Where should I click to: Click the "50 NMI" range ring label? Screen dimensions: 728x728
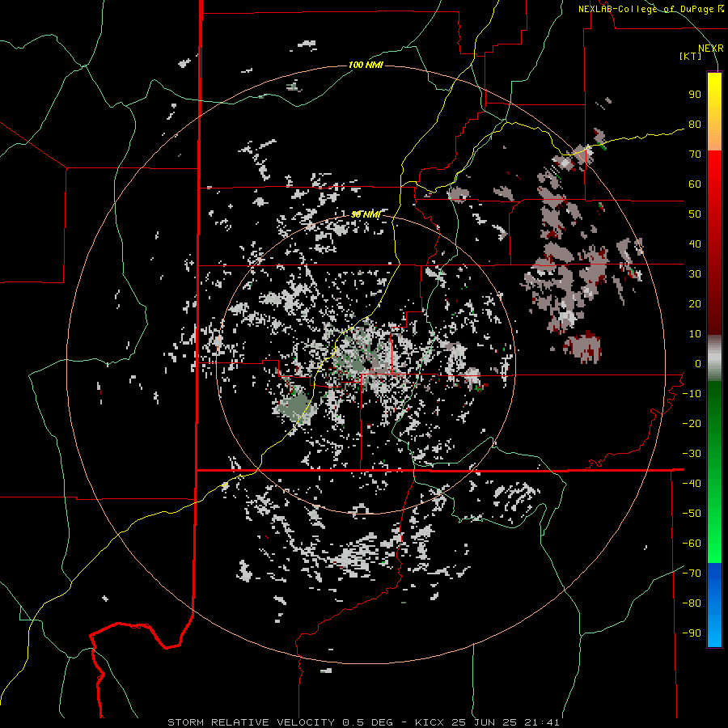(x=366, y=214)
